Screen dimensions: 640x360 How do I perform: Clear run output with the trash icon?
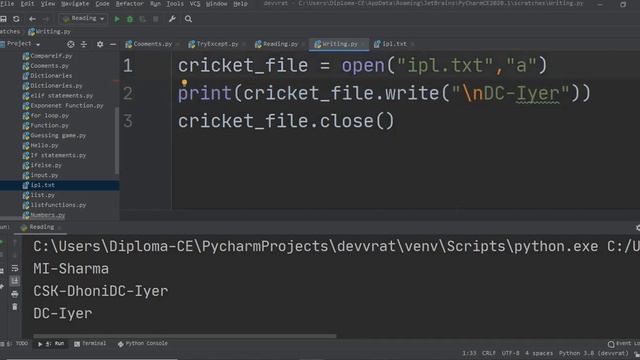point(15,307)
